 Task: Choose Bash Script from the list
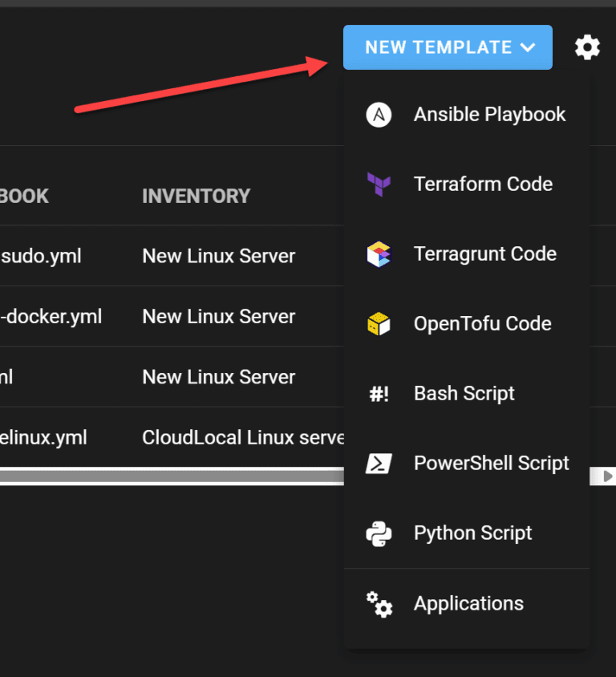(464, 394)
